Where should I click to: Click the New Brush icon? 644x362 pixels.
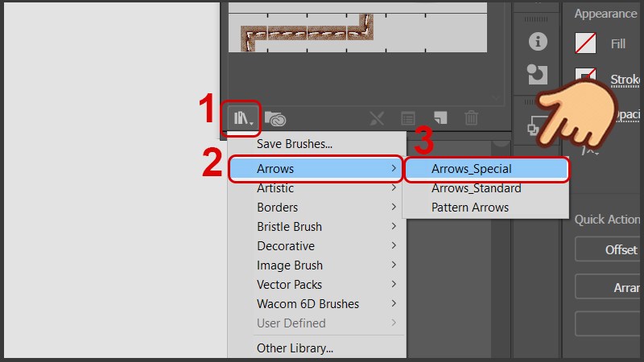(x=440, y=119)
